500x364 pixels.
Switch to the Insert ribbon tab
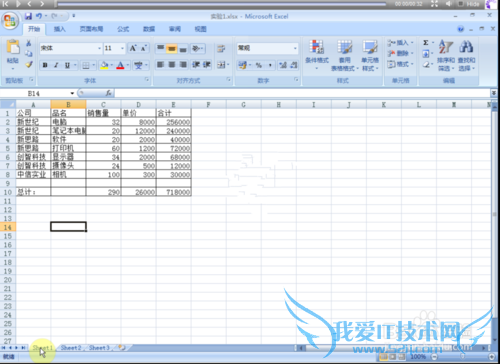click(x=60, y=29)
